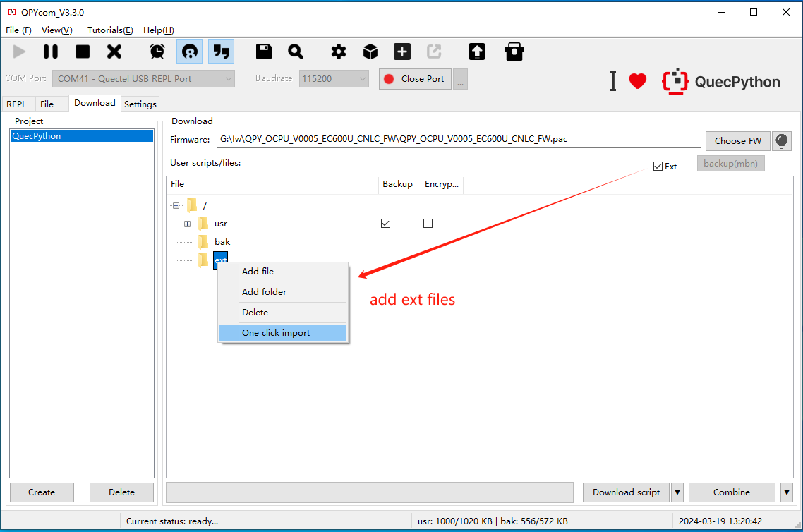This screenshot has height=532, width=803.
Task: Open the Baudrate dropdown
Action: (334, 79)
